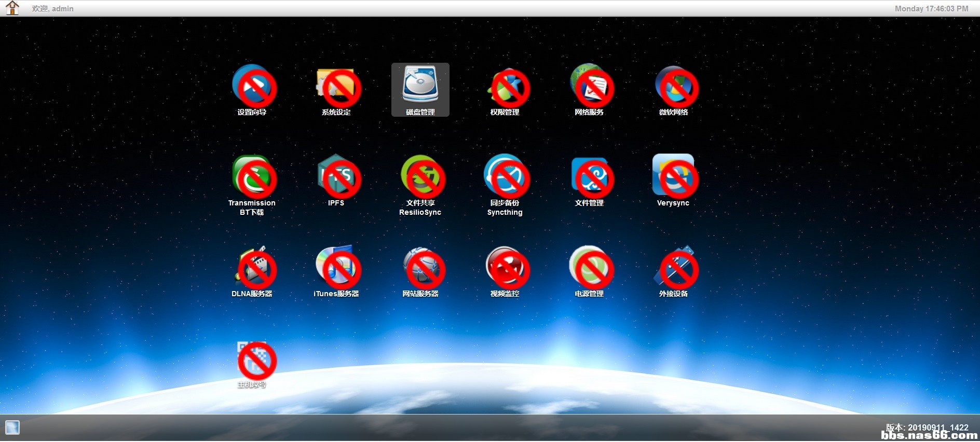Viewport: 980px width, 442px height.
Task: Open 文件共享 ResilioSync icon
Action: (x=420, y=177)
